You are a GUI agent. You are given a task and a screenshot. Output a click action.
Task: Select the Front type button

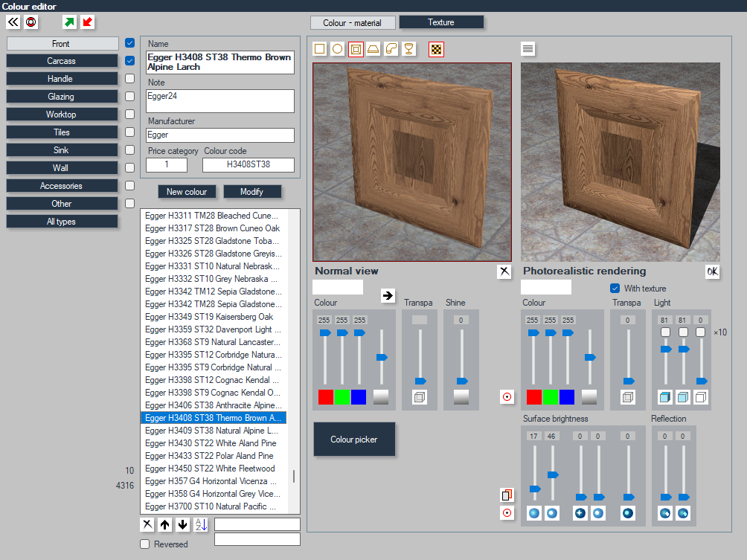[x=62, y=43]
